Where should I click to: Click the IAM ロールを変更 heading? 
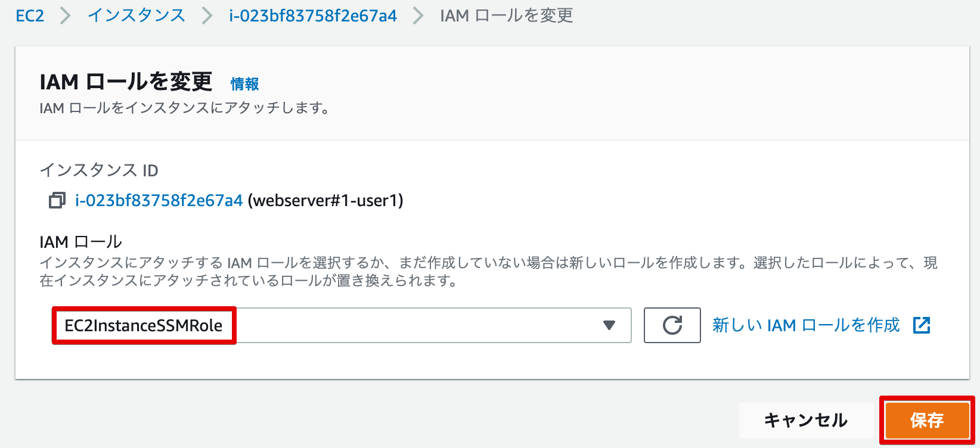tap(126, 82)
